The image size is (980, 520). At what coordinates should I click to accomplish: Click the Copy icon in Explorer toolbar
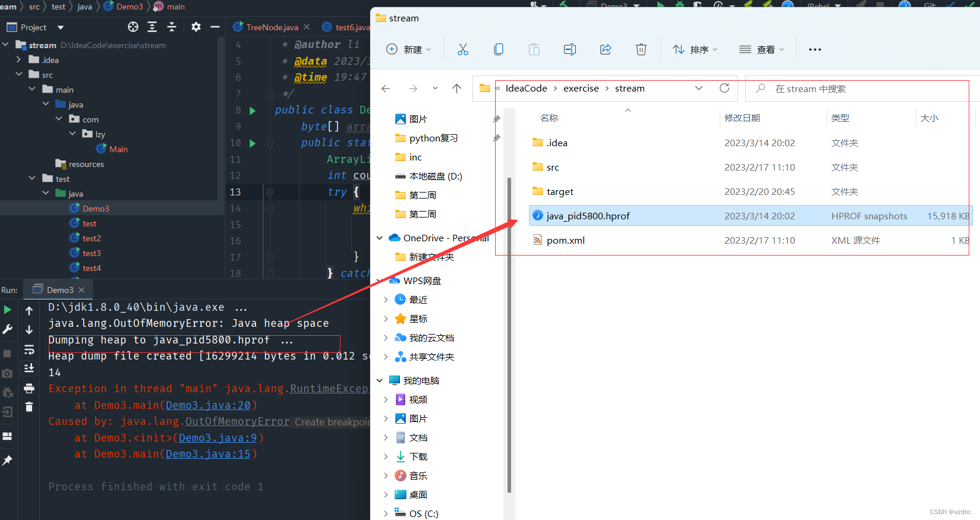coord(499,49)
